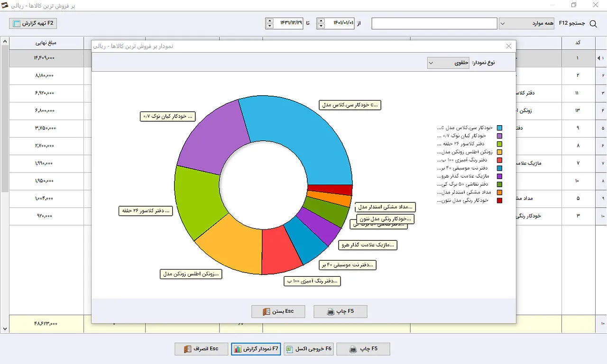
Task: Click the purple legend swatch for خودکار کیان
Action: click(499, 136)
